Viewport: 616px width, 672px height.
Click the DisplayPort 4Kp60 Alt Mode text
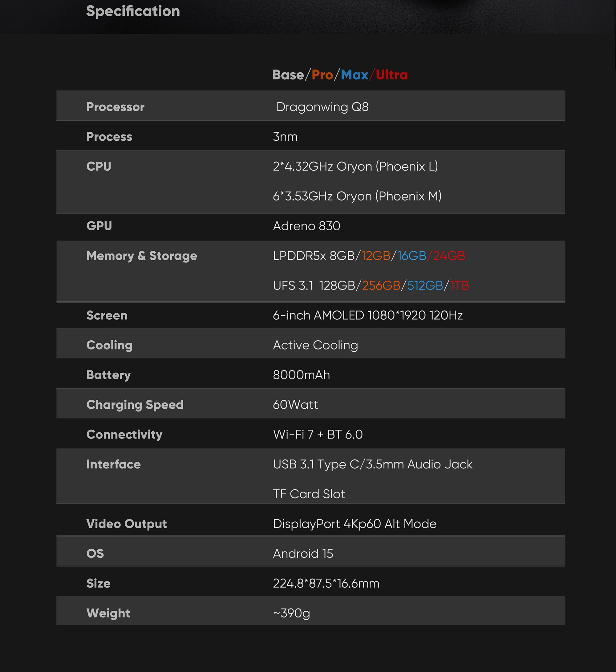coord(355,524)
